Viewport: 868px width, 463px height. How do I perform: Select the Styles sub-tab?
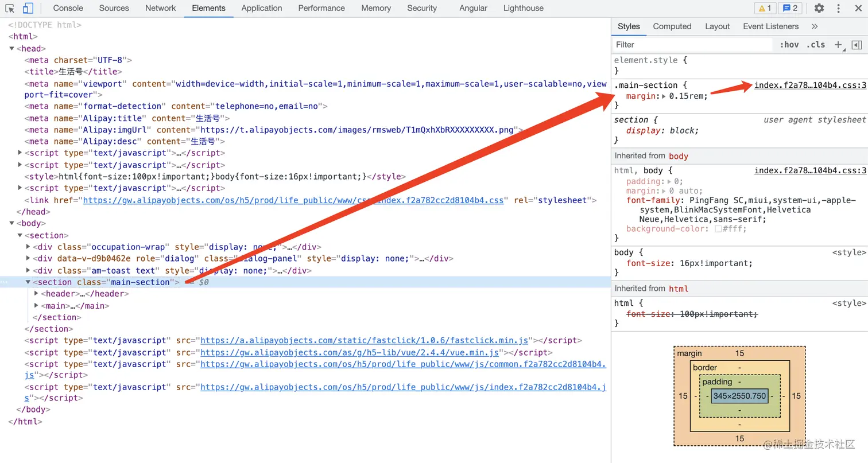[x=629, y=26]
